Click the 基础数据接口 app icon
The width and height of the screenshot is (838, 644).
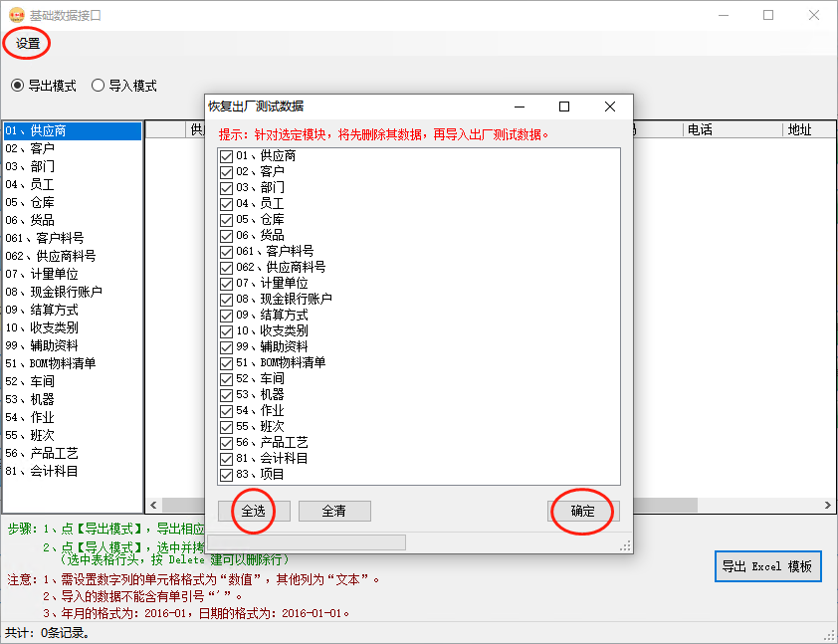tap(16, 15)
